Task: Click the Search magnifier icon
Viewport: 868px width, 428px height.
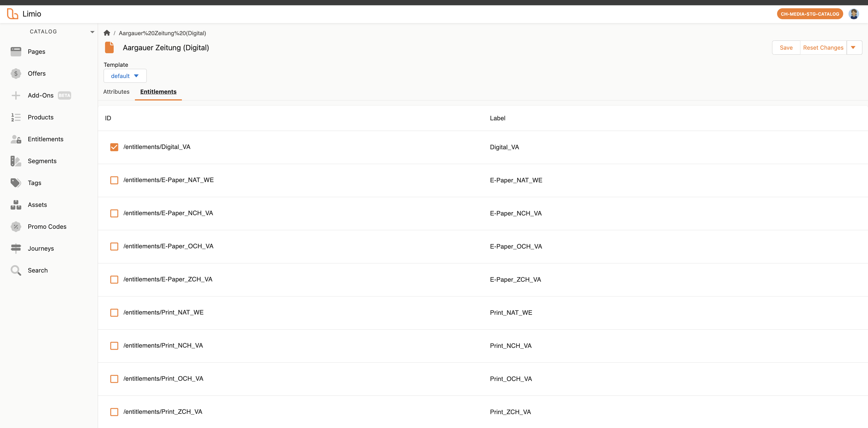Action: [16, 270]
